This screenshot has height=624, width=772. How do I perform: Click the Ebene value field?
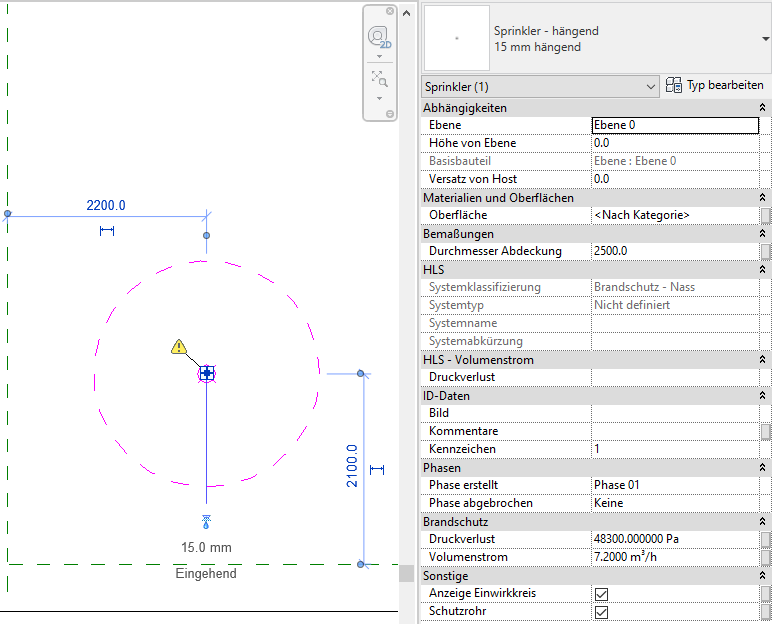[x=675, y=125]
